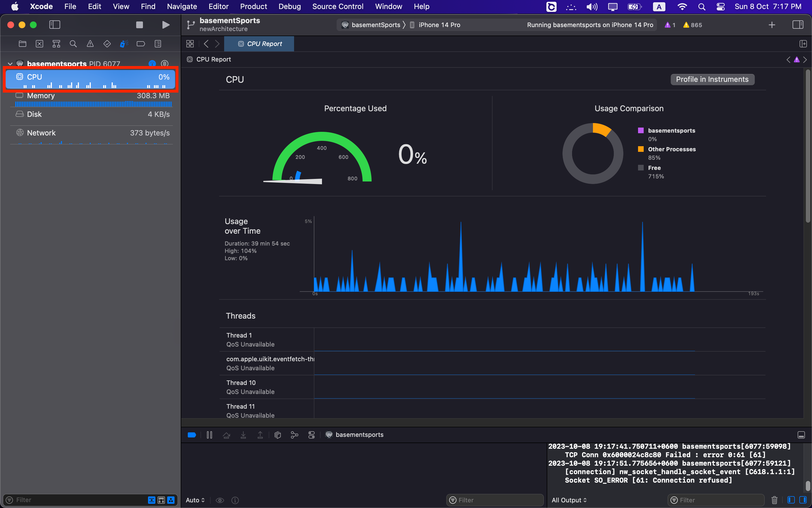Click the Quick Look eye icon
Viewport: 812px width, 508px height.
point(220,500)
